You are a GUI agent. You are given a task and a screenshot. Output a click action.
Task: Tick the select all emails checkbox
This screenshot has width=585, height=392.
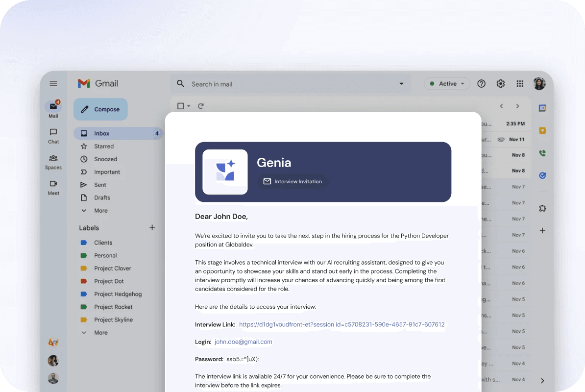point(180,106)
